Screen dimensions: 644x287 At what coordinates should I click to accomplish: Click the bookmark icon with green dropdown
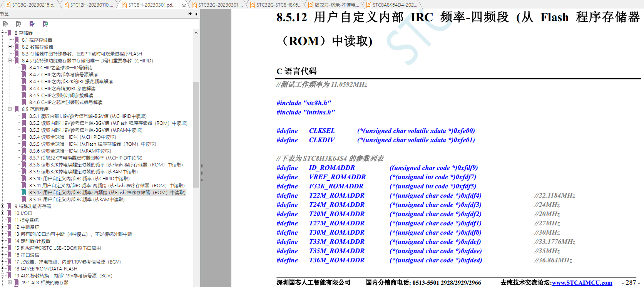tap(45, 24)
